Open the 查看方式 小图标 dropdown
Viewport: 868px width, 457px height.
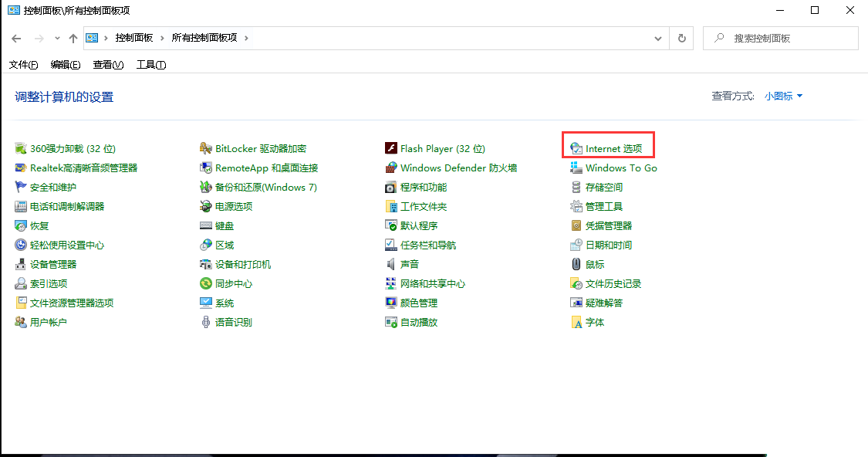pos(783,96)
